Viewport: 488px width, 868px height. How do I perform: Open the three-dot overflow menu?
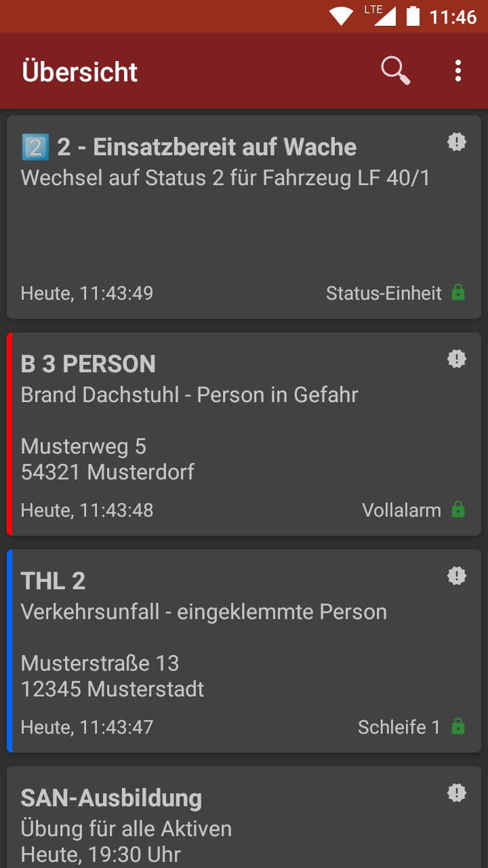pyautogui.click(x=458, y=71)
